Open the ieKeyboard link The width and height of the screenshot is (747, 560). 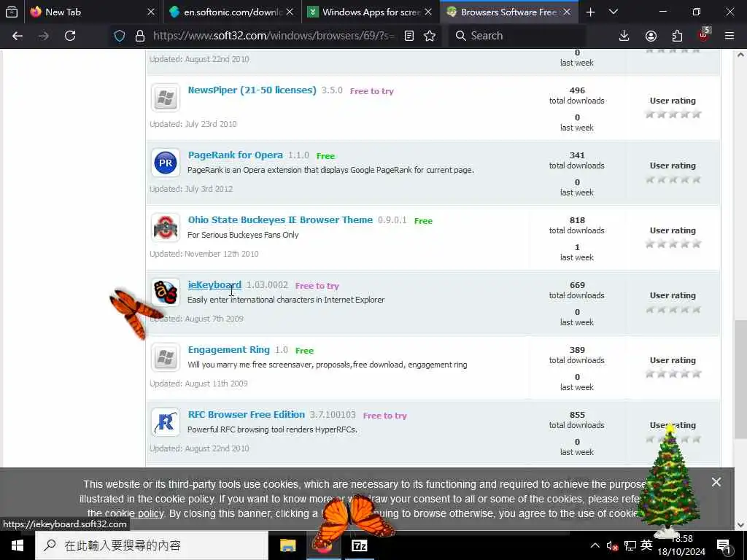pos(214,285)
